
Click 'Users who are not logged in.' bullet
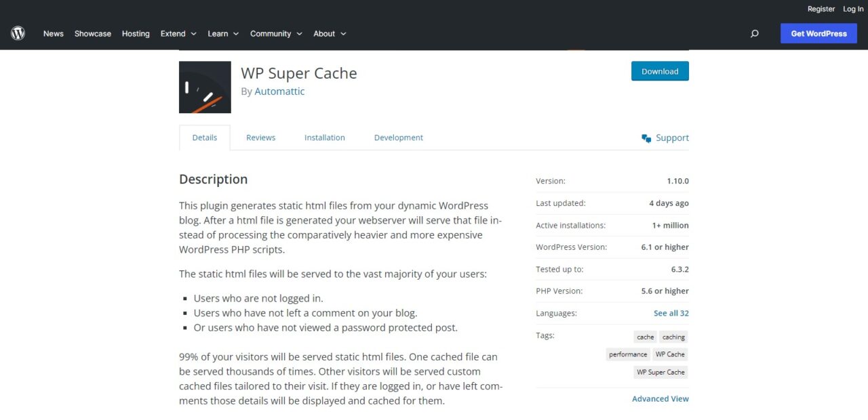258,298
